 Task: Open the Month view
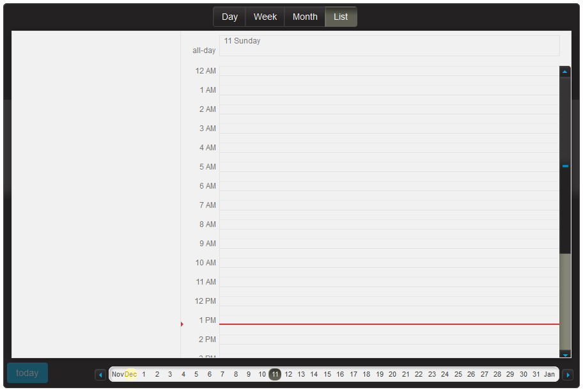pos(305,17)
